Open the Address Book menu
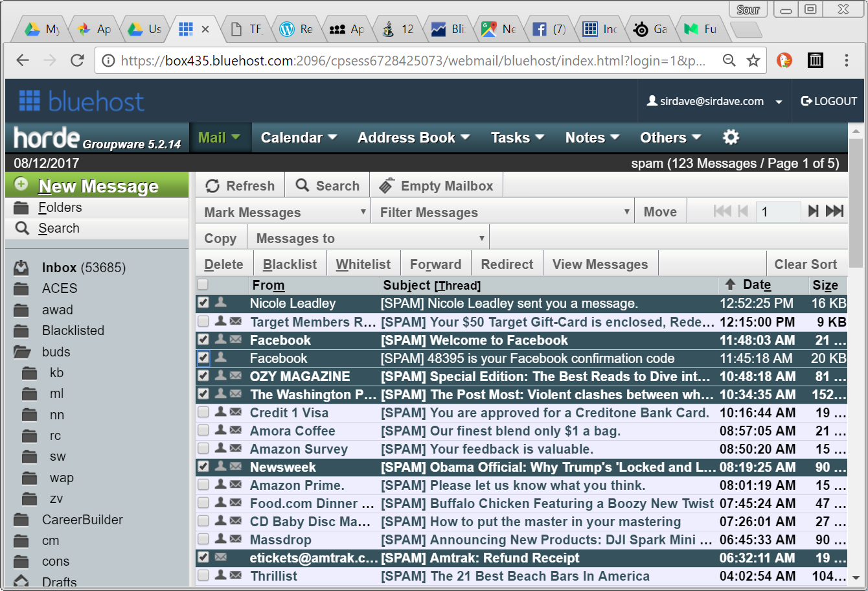868x591 pixels. point(413,137)
